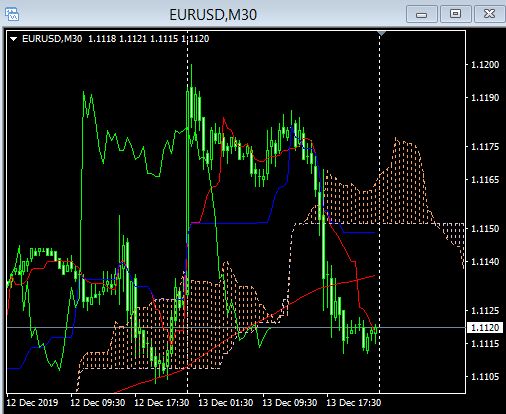Click the 12 Dec 09:30 time label

pyautogui.click(x=98, y=403)
